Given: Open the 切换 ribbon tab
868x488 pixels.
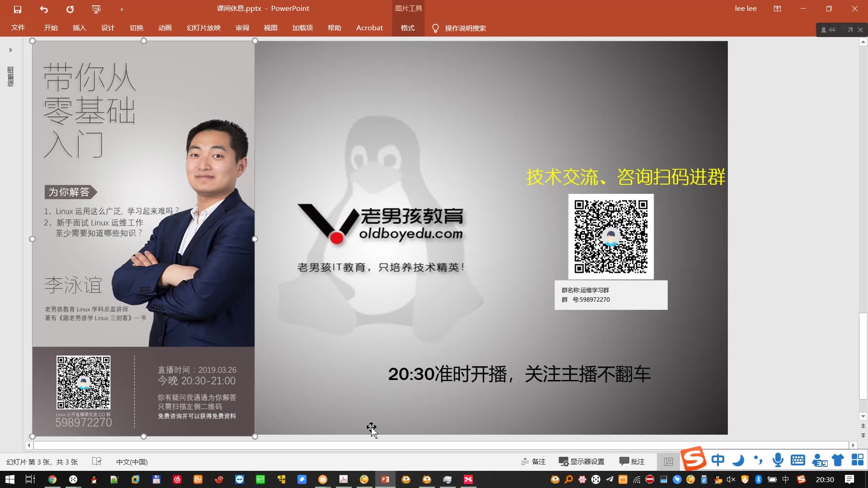Looking at the screenshot, I should [137, 28].
